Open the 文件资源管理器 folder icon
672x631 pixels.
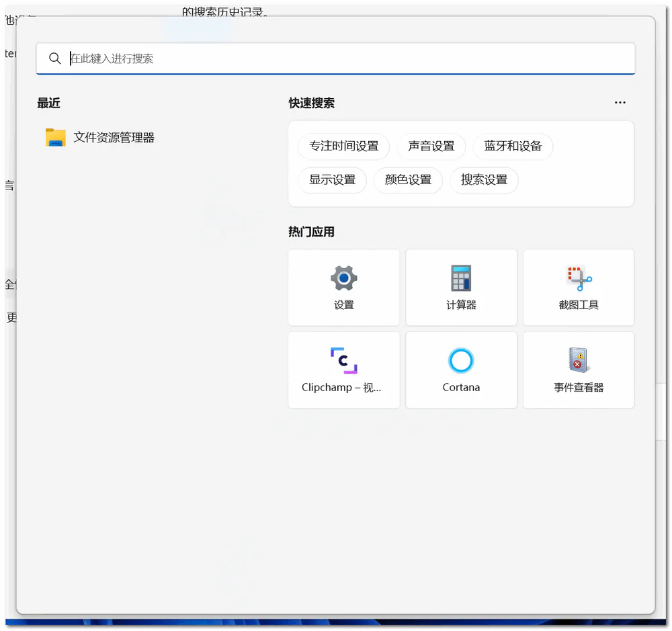coord(56,138)
